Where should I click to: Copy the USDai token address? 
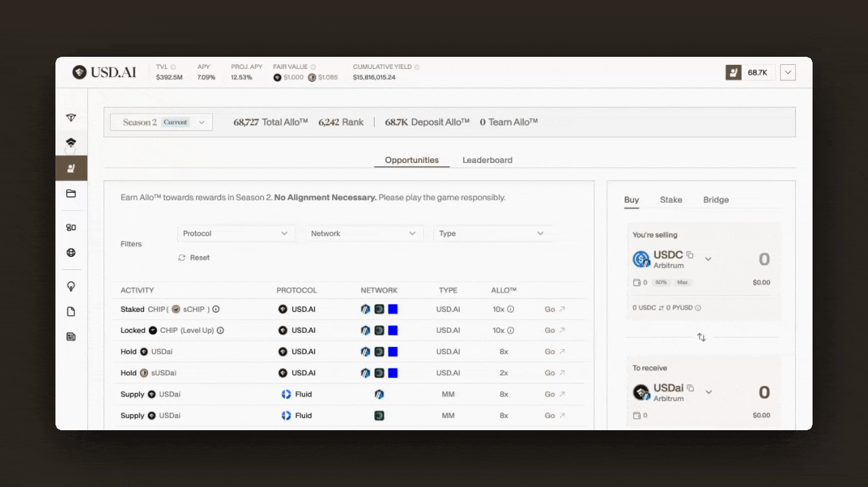690,388
